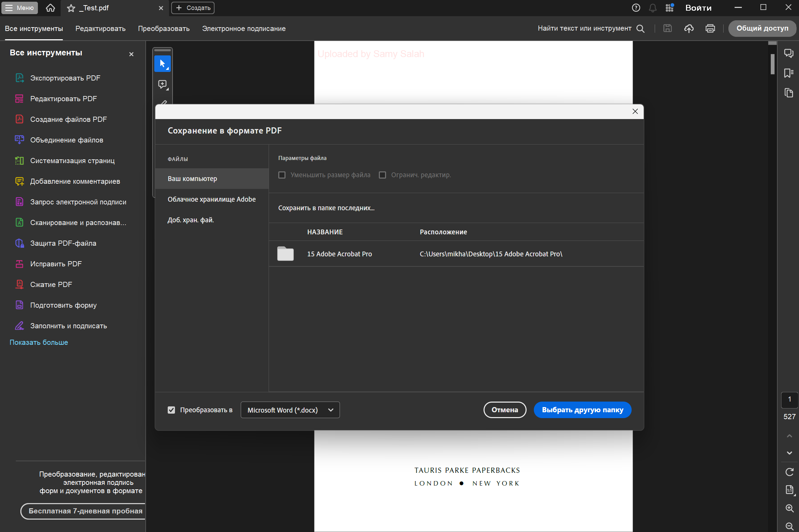Click the rotate page icon on right rail
The image size is (799, 532).
click(x=789, y=472)
